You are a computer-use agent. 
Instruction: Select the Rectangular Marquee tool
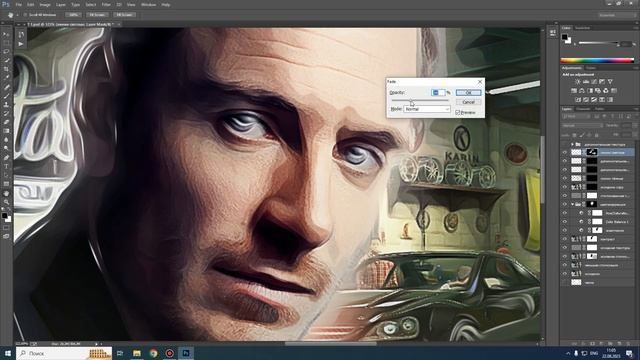(6, 43)
